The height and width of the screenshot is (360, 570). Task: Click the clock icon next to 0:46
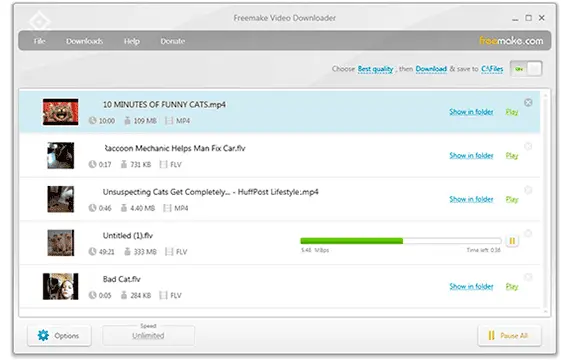[92, 208]
